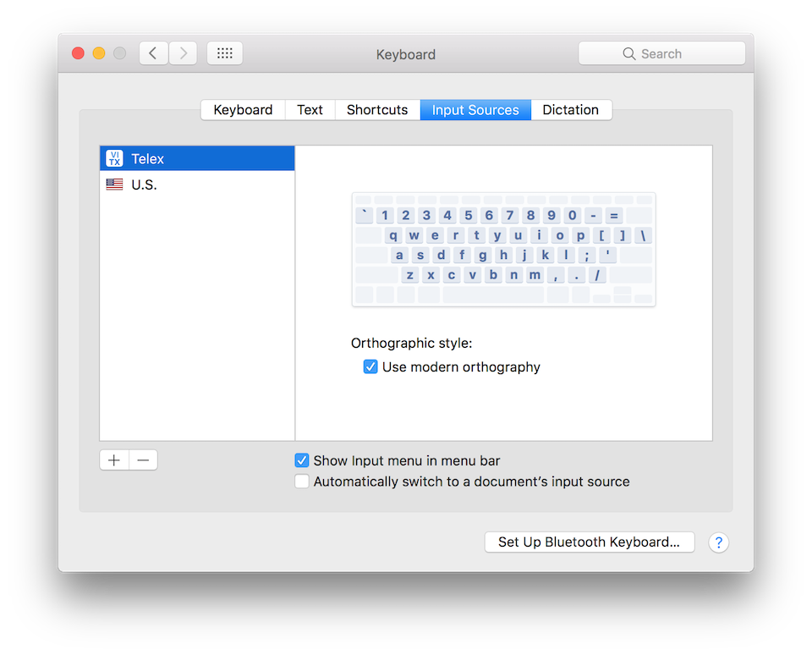Image resolution: width=812 pixels, height=655 pixels.
Task: Open help via the question mark icon
Action: point(718,542)
